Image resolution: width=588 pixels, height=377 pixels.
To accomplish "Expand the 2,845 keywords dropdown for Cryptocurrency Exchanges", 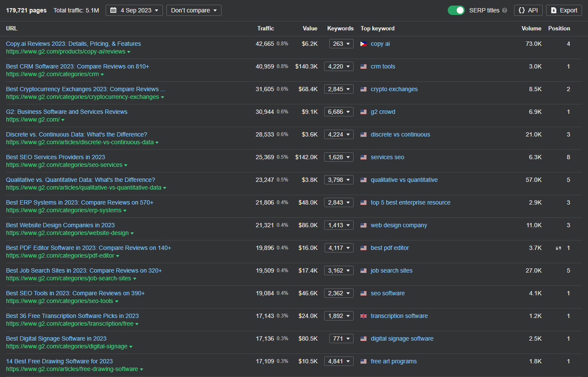I will [x=339, y=89].
